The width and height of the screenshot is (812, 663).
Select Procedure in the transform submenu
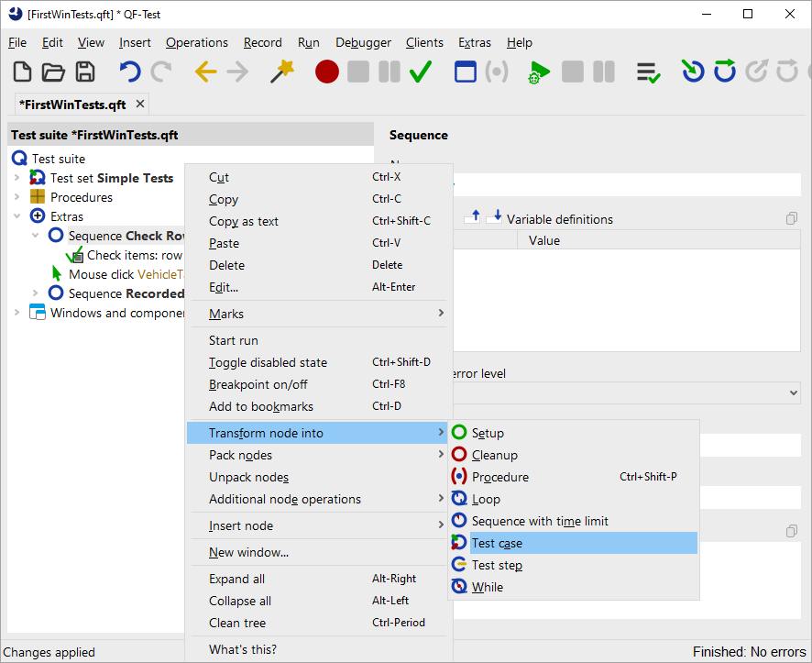[499, 477]
